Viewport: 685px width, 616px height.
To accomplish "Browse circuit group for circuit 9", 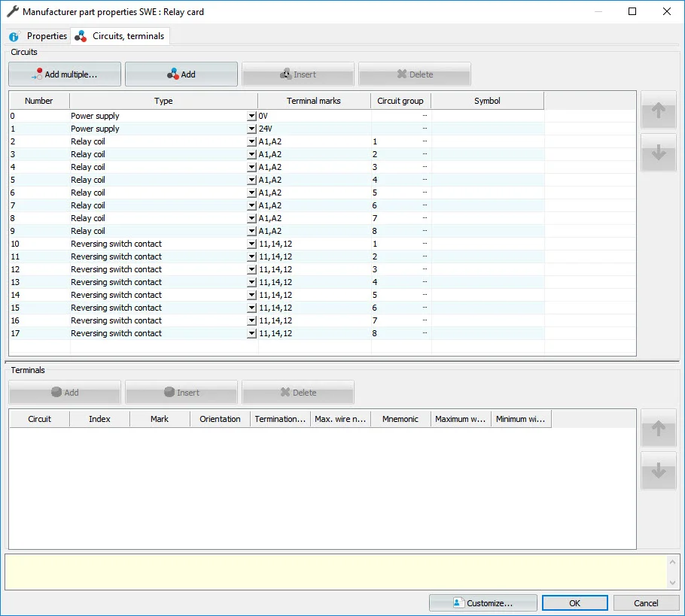I will (x=425, y=231).
